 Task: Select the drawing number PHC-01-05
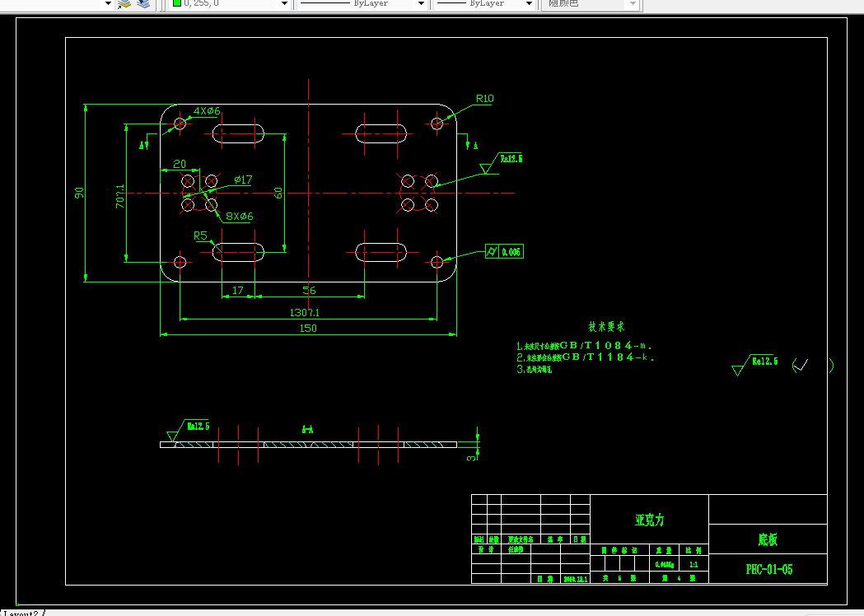point(769,569)
